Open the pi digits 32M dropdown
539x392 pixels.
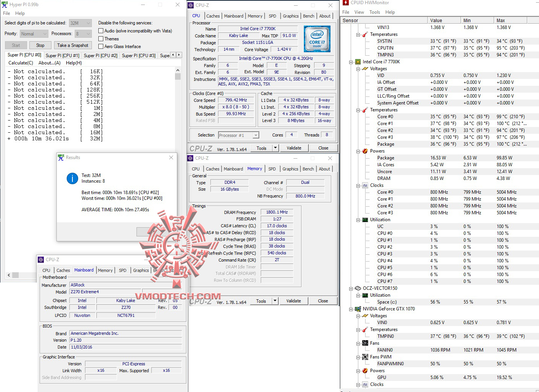point(80,23)
